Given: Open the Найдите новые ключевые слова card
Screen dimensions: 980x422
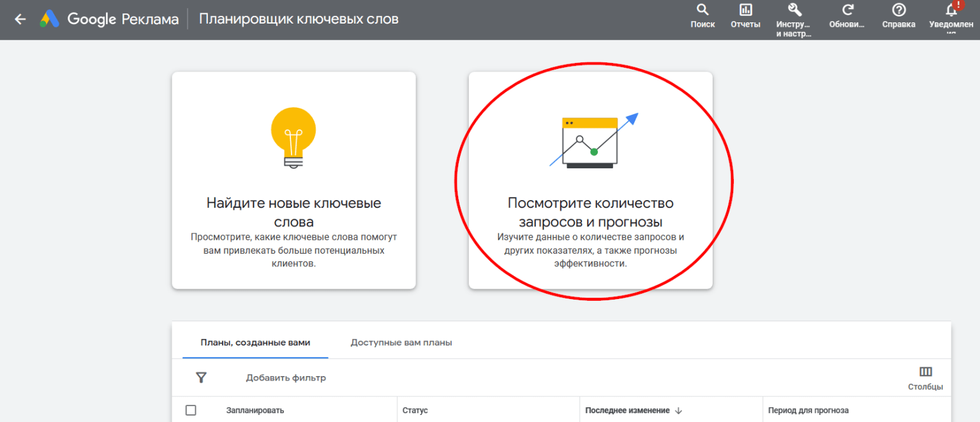Looking at the screenshot, I should [293, 180].
